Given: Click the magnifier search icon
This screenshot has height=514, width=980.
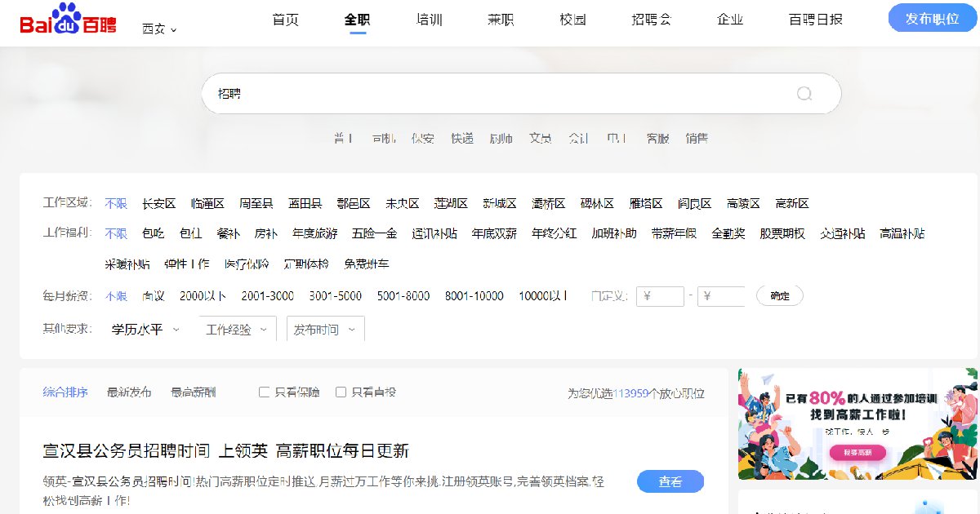Looking at the screenshot, I should pyautogui.click(x=804, y=94).
